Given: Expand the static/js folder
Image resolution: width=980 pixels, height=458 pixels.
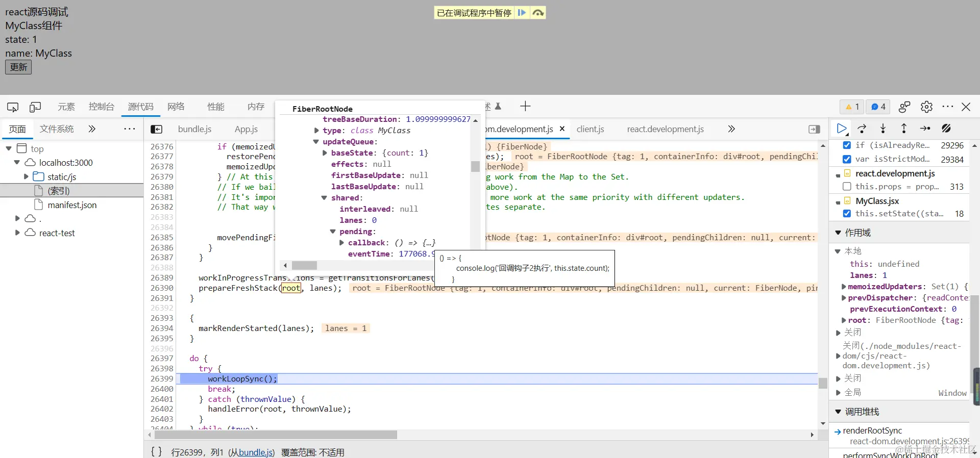Looking at the screenshot, I should tap(26, 177).
